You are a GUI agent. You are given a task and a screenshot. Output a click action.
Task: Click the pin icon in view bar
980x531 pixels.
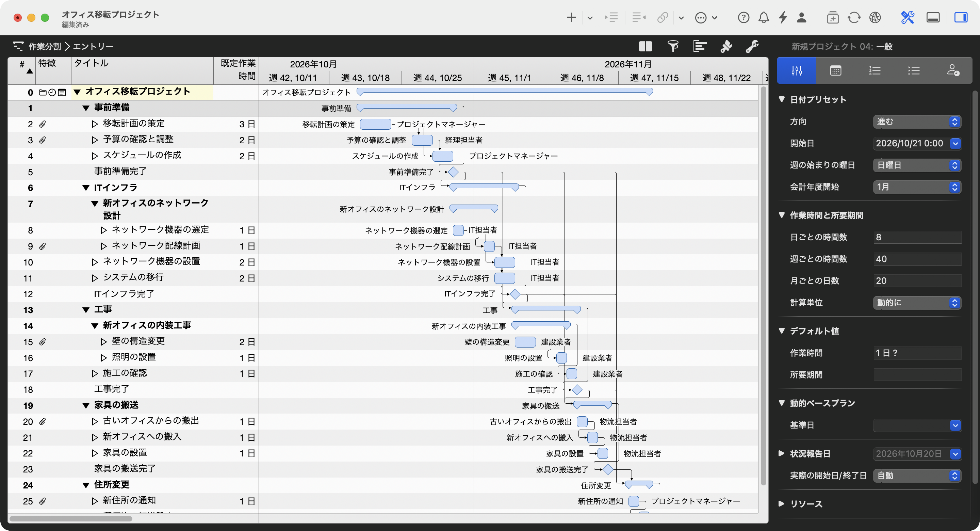coord(726,46)
